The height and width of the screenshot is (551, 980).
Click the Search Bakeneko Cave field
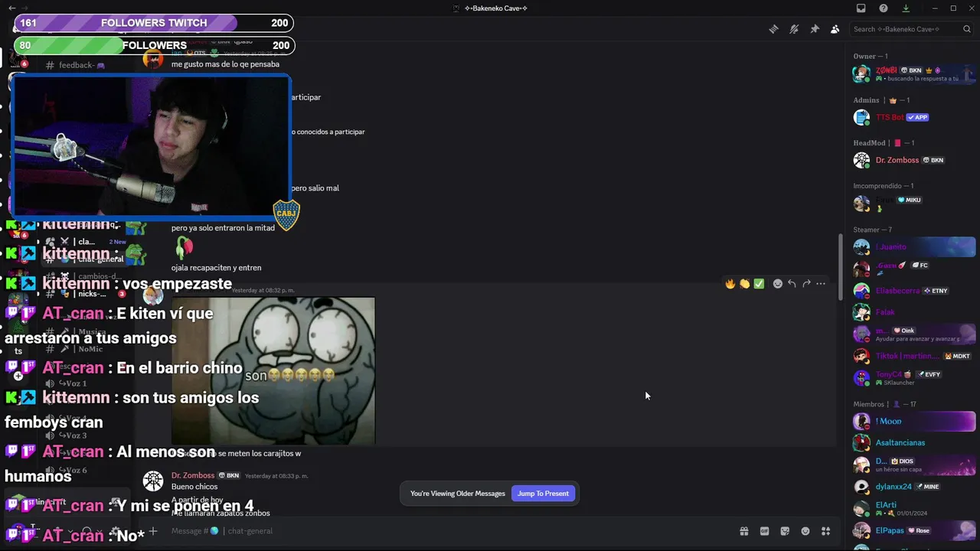(x=911, y=29)
